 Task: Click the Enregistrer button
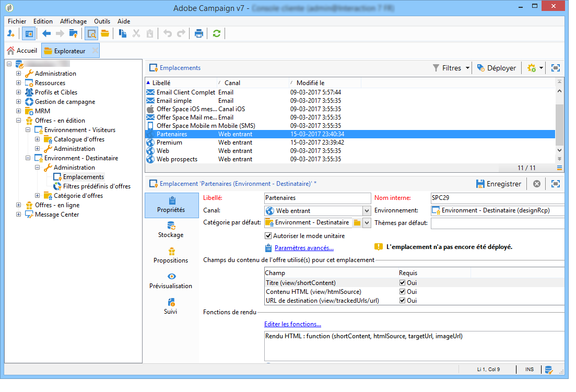499,184
